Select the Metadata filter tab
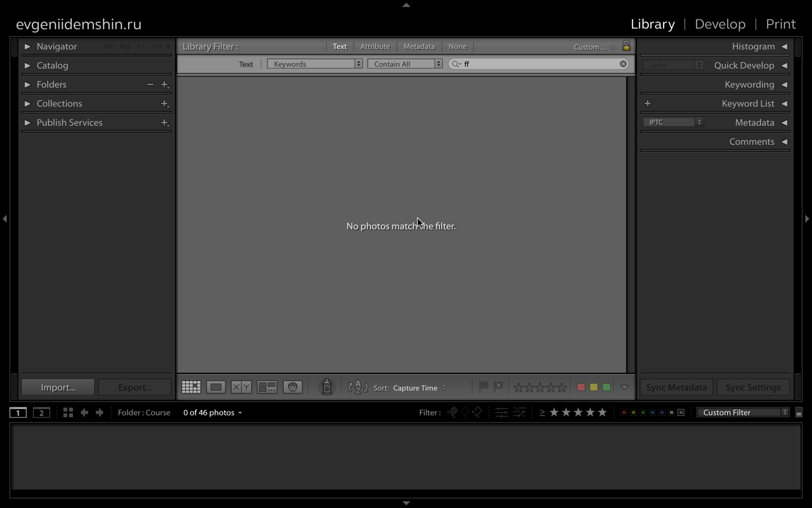 [x=419, y=46]
